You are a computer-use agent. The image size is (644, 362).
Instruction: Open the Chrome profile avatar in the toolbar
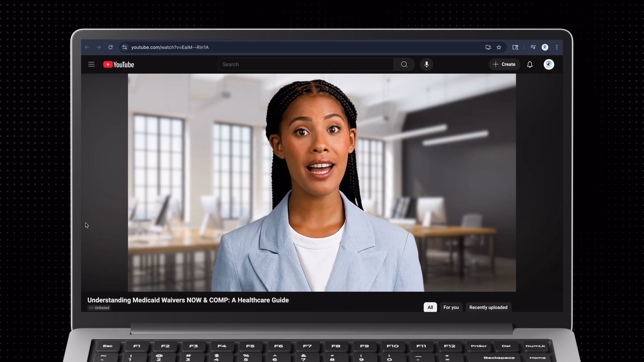point(545,47)
